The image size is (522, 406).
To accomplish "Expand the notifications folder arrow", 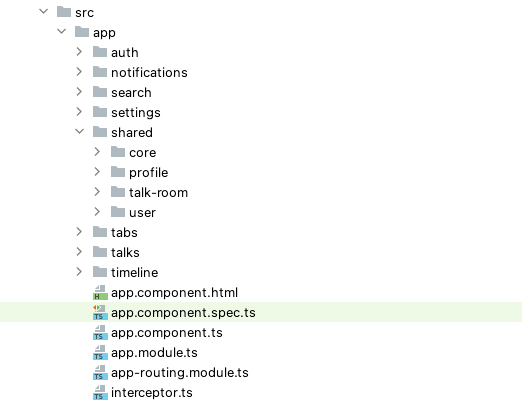I will point(79,72).
